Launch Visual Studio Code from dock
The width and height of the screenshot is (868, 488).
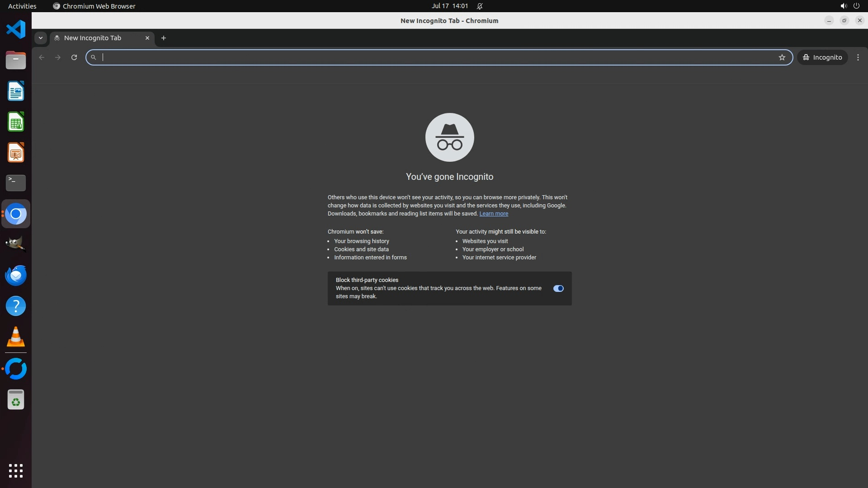click(x=16, y=30)
